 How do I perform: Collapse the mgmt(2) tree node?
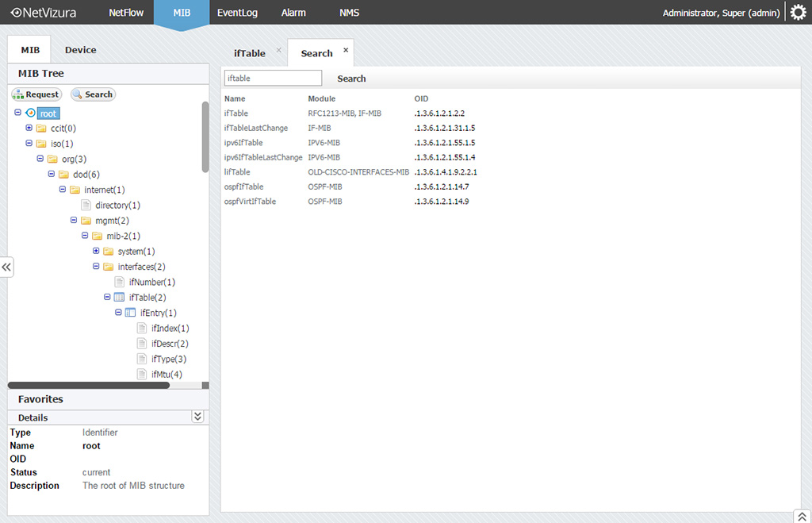[74, 220]
